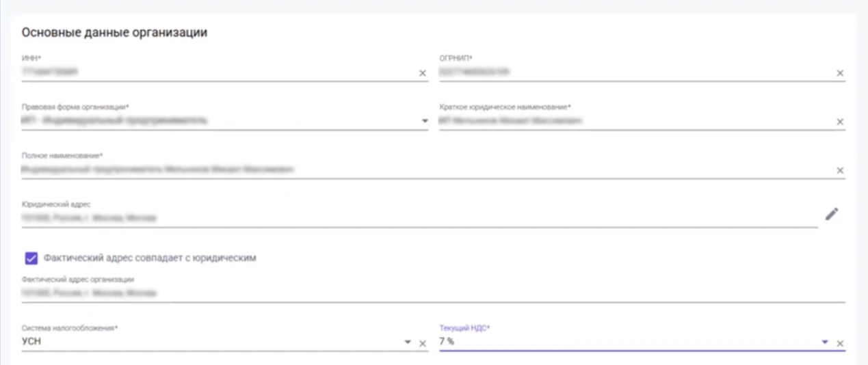Click the Краткое юридическое наименование text field
This screenshot has width=868, height=365.
(629, 121)
